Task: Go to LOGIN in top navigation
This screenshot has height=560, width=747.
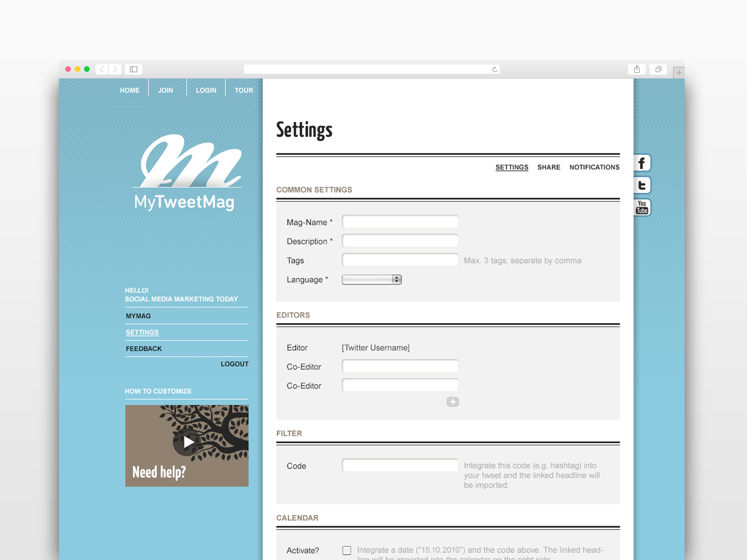Action: click(x=206, y=90)
